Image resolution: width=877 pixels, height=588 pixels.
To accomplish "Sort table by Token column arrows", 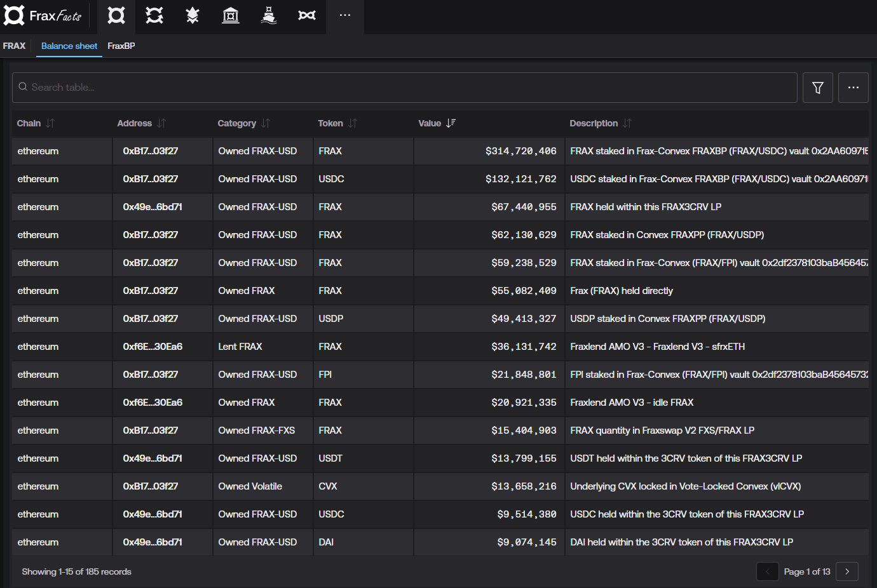I will pos(353,123).
